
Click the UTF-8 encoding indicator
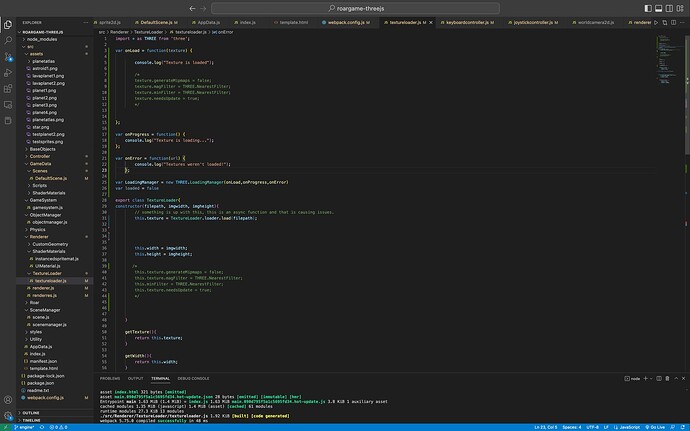point(592,427)
